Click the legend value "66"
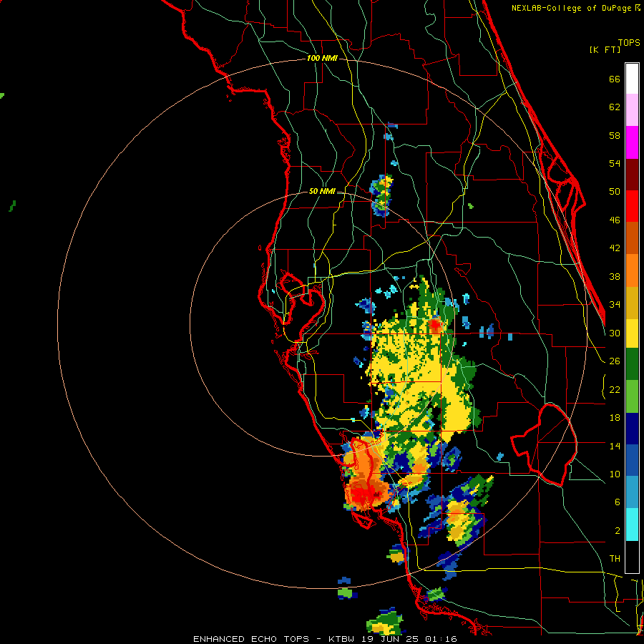The height and width of the screenshot is (644, 644). pos(615,79)
